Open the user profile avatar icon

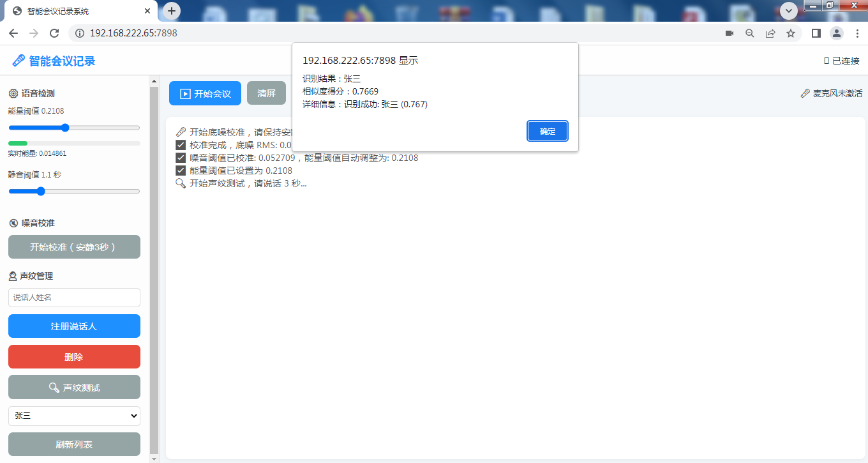click(837, 33)
